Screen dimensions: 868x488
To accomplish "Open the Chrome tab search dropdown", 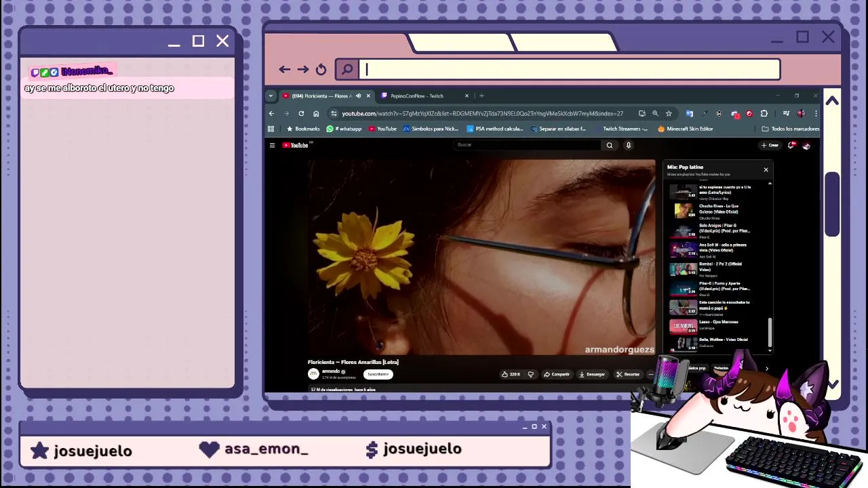I will [x=271, y=96].
